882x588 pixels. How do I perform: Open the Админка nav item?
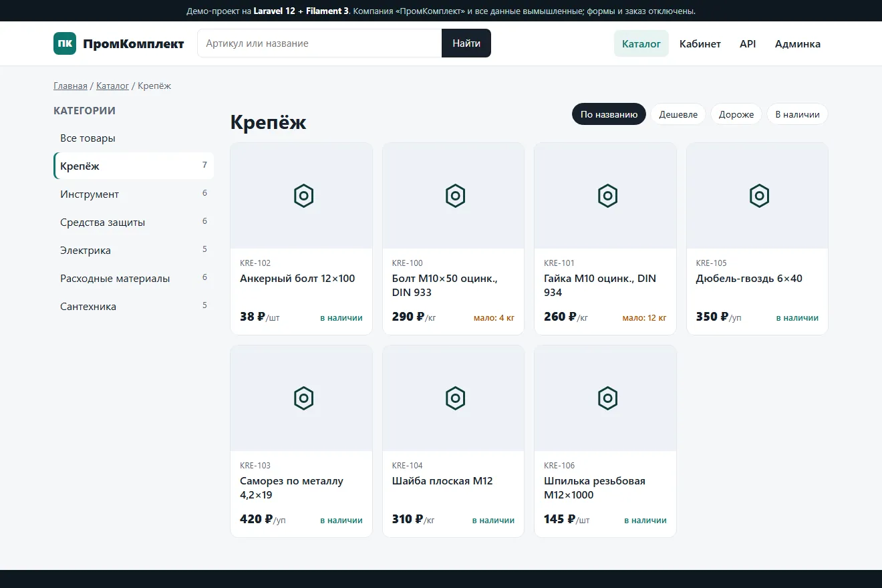click(x=798, y=43)
